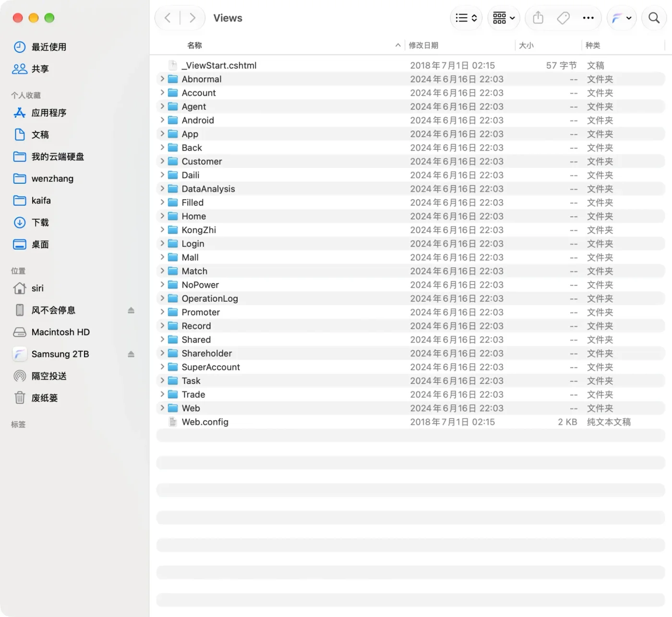Screen dimensions: 672x617
Task: Select the Web.config file
Action: click(x=411, y=422)
